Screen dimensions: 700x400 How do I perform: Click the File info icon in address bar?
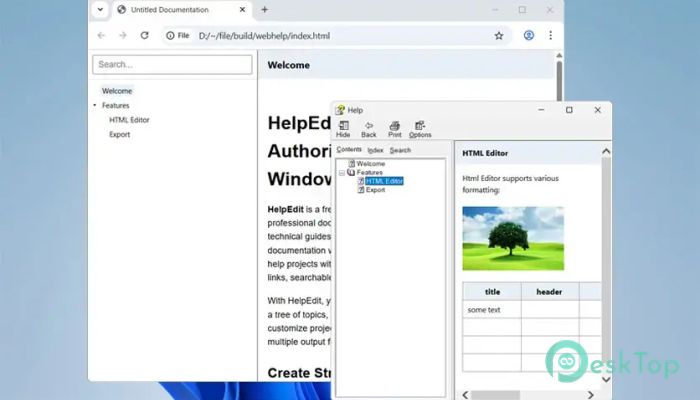click(178, 35)
